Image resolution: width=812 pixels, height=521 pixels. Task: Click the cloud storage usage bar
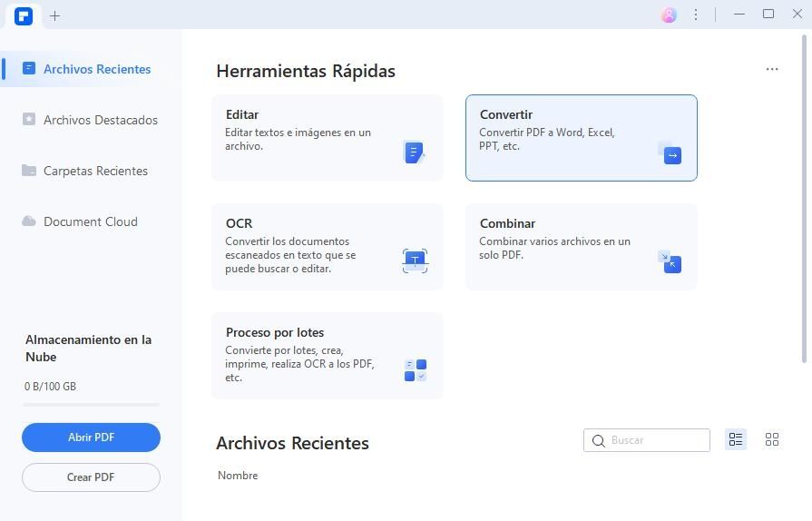(92, 404)
